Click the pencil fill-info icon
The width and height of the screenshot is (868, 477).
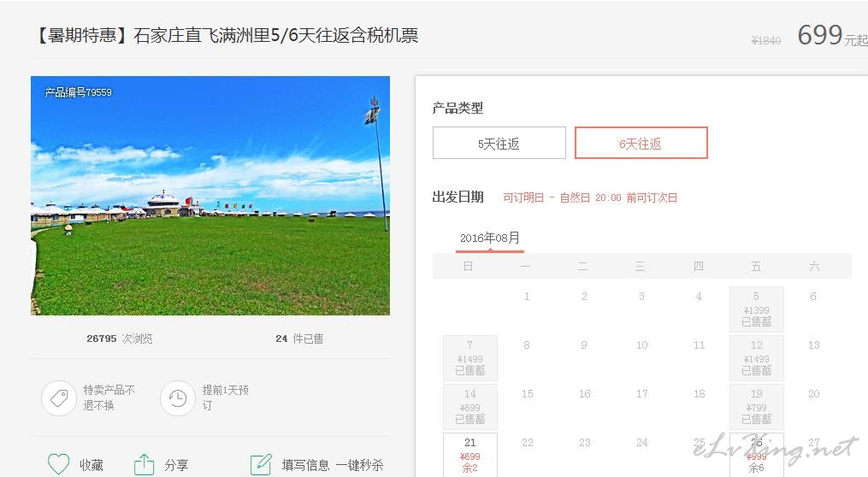261,464
